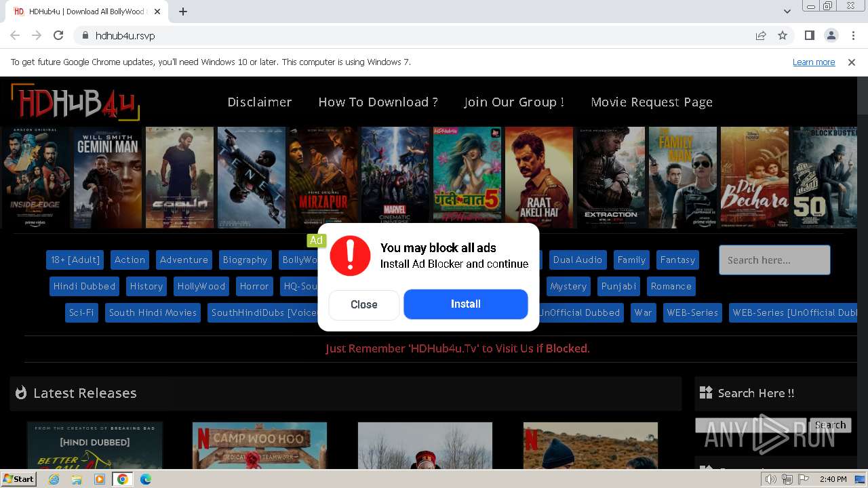Open How To Download ? page
The height and width of the screenshot is (488, 868).
[378, 102]
